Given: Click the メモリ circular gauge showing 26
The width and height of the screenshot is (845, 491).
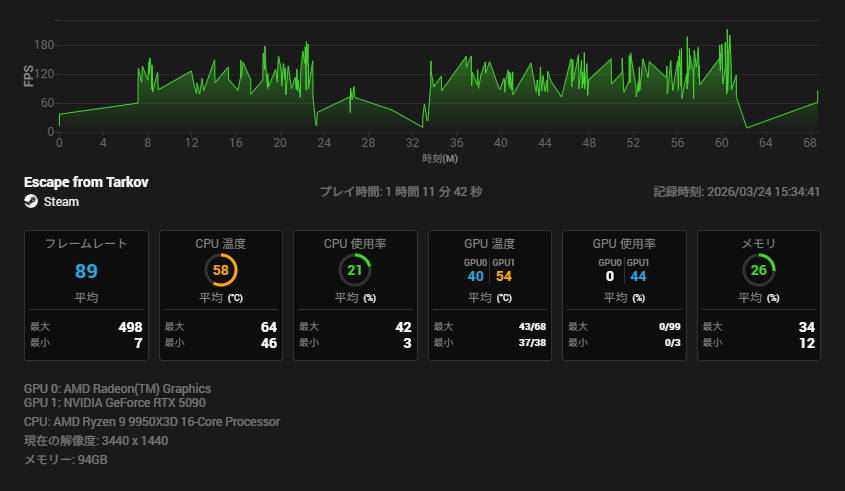Looking at the screenshot, I should point(759,271).
